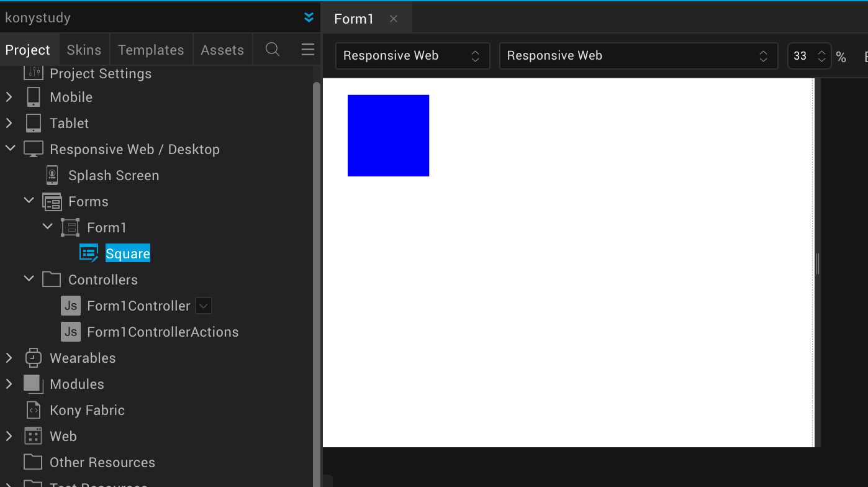Click the double chevron beside konystudy

[x=309, y=17]
